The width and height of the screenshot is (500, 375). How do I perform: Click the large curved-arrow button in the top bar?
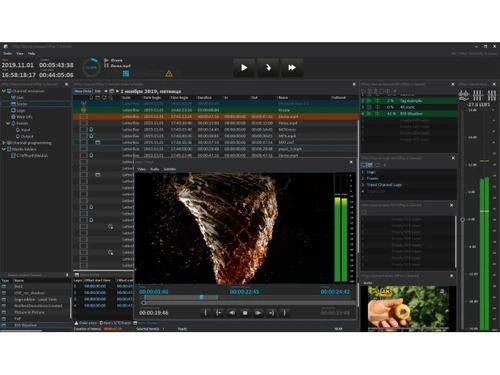point(268,68)
